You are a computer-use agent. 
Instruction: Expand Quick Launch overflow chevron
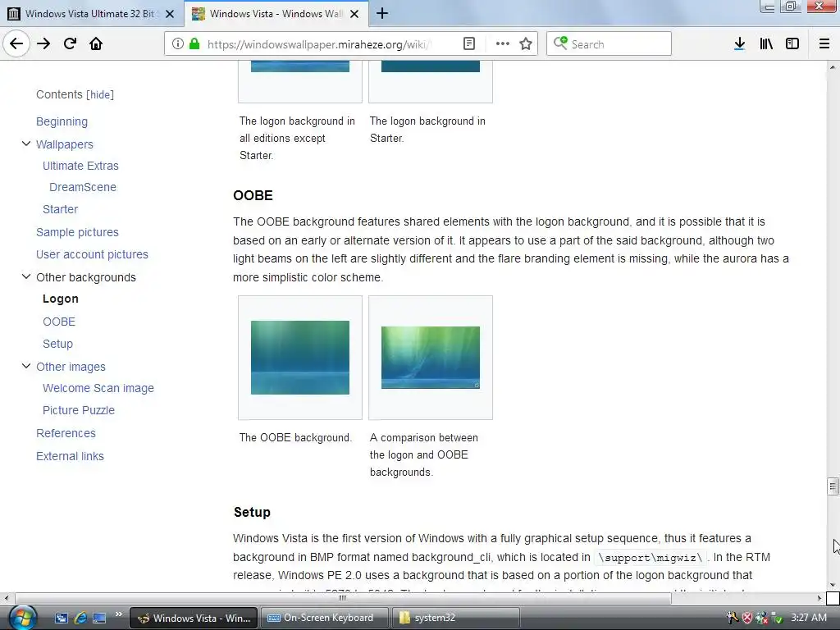118,614
